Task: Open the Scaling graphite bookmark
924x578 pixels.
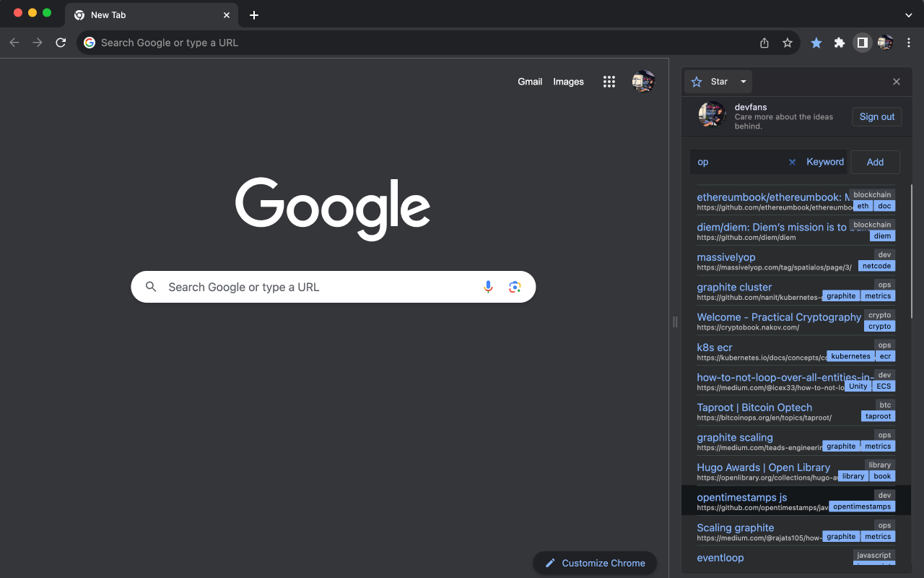Action: [x=736, y=527]
